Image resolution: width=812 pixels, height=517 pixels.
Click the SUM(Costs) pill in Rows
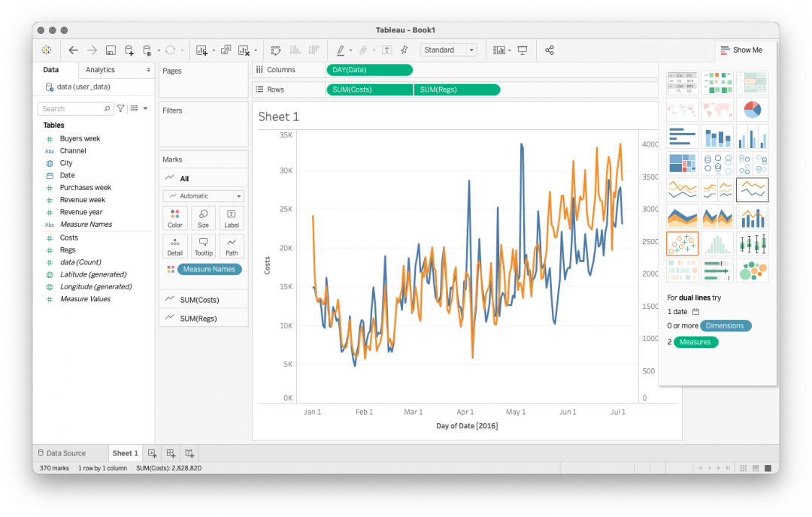(x=369, y=90)
